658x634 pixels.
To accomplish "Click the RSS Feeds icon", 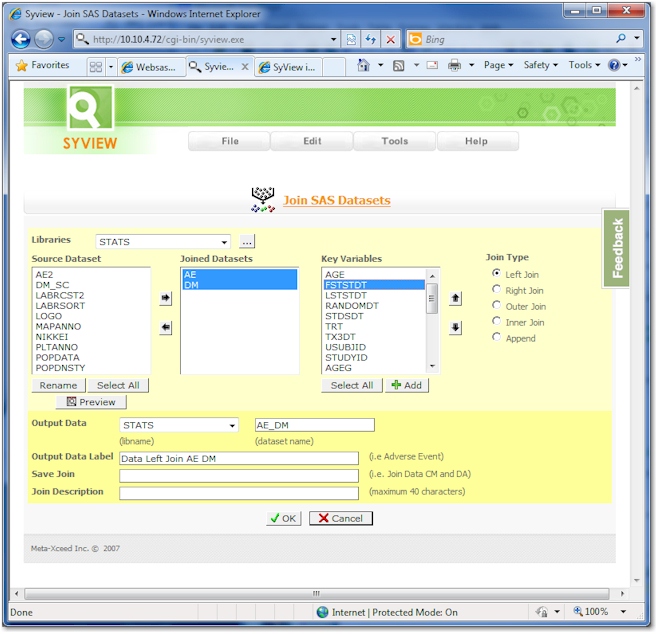I will (x=399, y=65).
